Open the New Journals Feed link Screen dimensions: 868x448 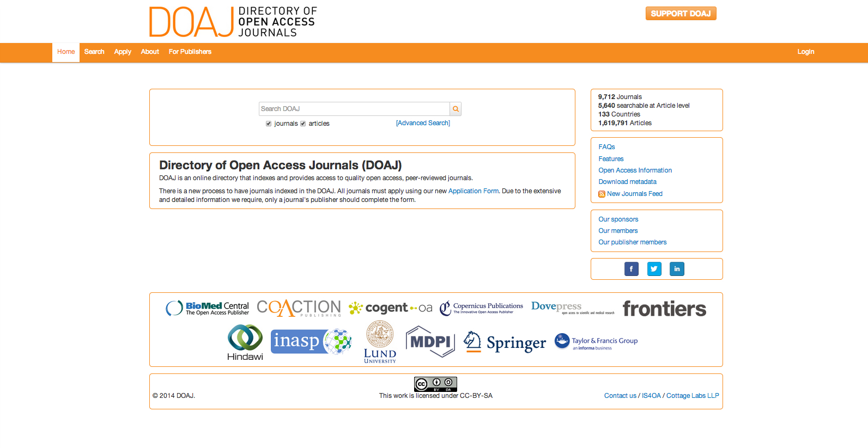(x=635, y=194)
